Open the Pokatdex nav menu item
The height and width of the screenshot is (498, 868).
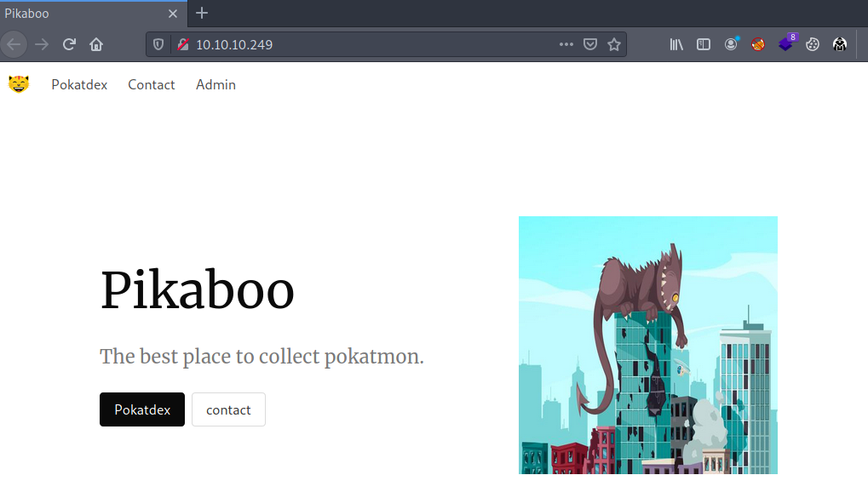click(79, 84)
